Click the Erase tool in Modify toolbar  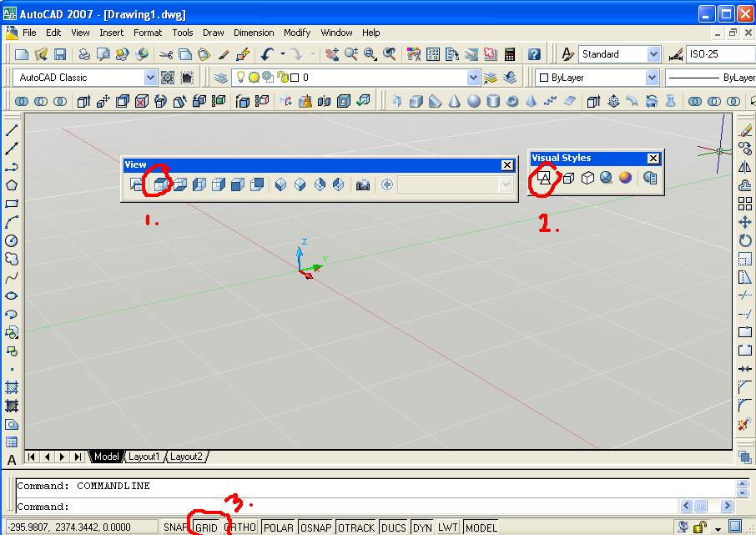click(745, 129)
